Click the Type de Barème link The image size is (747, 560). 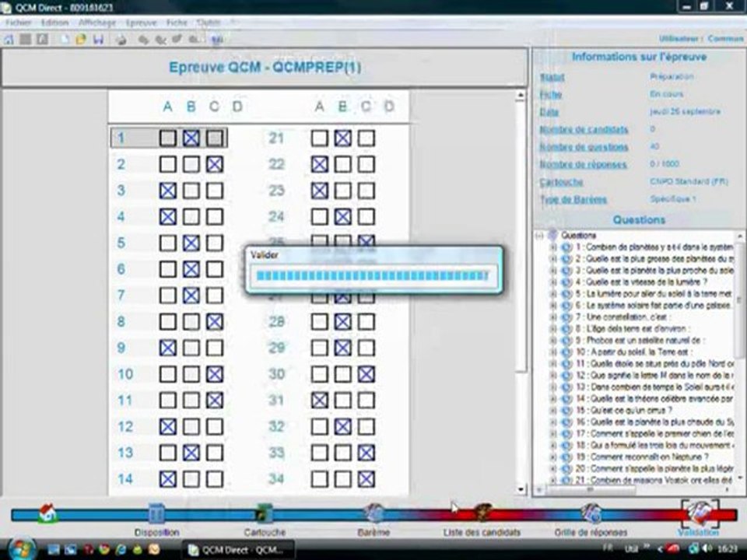click(x=573, y=200)
